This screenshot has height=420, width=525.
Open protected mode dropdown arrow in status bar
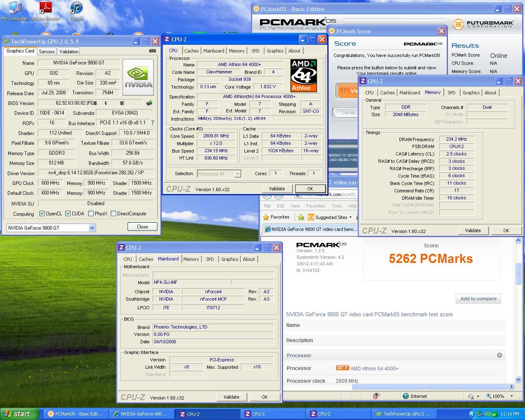click(478, 396)
